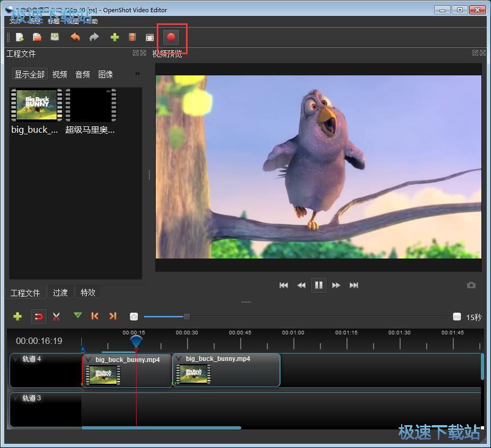Select the big_buck_... file thumbnail

[x=36, y=105]
